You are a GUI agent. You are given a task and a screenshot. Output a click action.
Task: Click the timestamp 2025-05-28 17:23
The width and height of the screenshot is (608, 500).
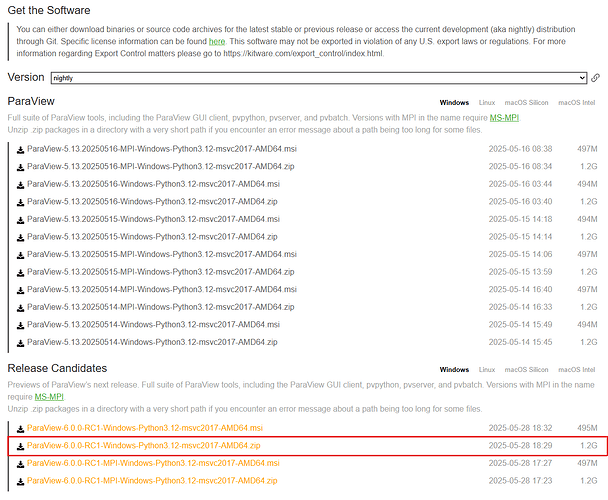pyautogui.click(x=520, y=481)
